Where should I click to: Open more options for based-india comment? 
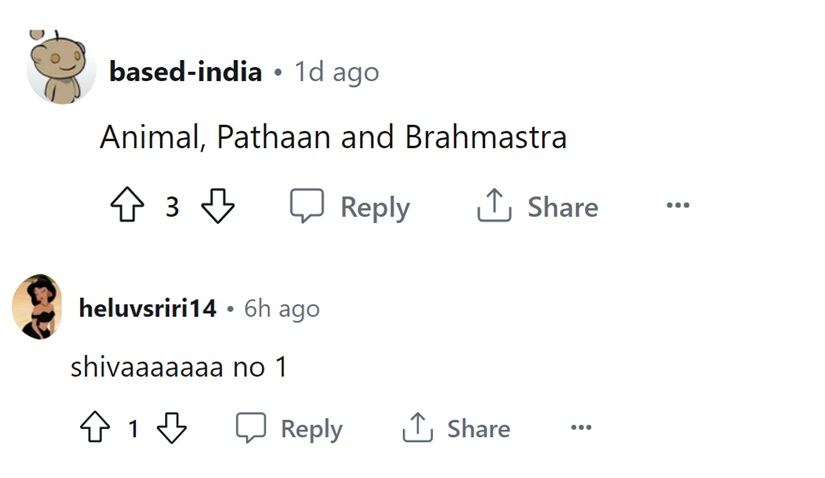(x=678, y=207)
